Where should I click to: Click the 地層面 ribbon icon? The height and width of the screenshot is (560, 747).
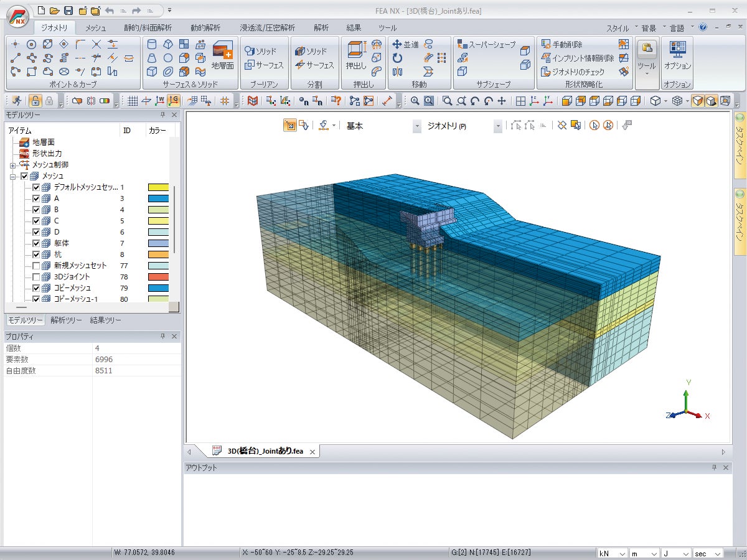pyautogui.click(x=222, y=55)
